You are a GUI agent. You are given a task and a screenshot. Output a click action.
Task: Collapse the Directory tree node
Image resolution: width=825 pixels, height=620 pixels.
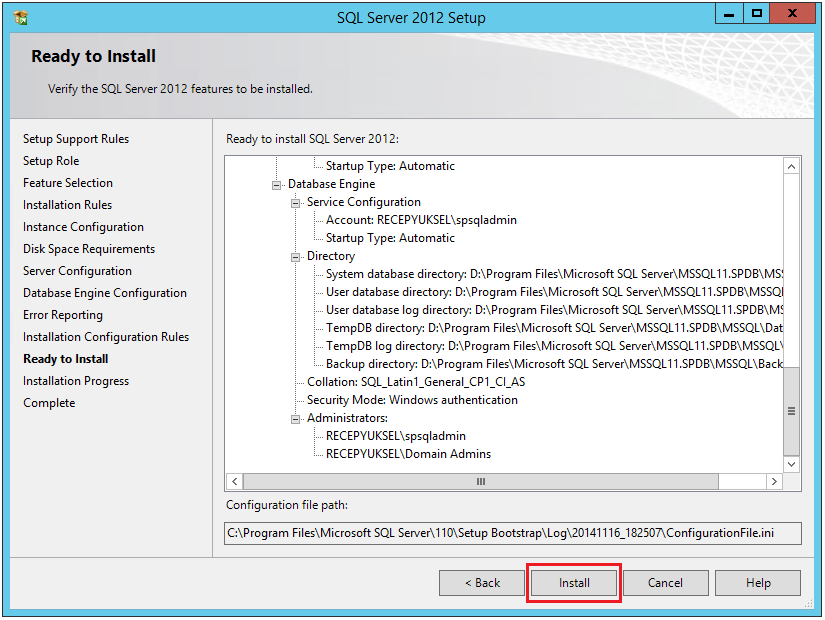tap(296, 257)
